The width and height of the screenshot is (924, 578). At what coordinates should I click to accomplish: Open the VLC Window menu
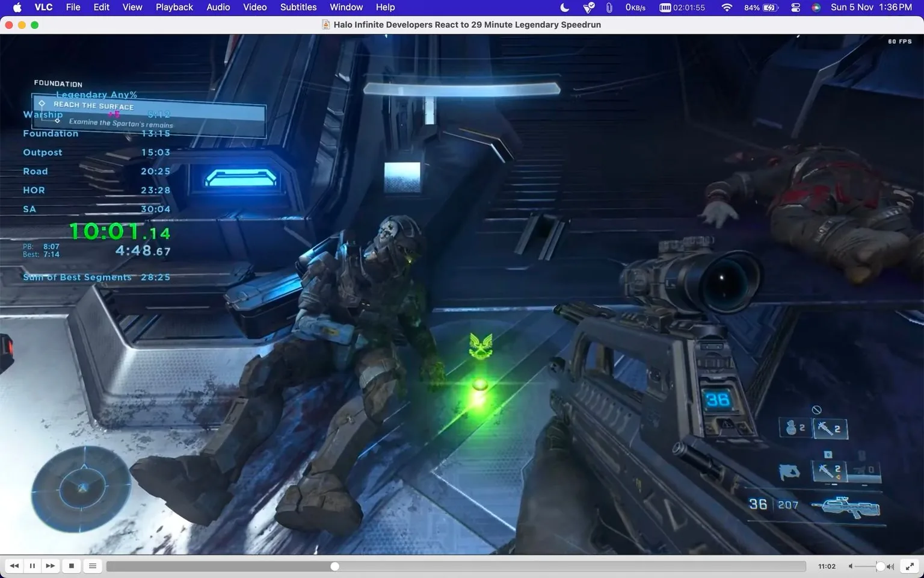[346, 7]
